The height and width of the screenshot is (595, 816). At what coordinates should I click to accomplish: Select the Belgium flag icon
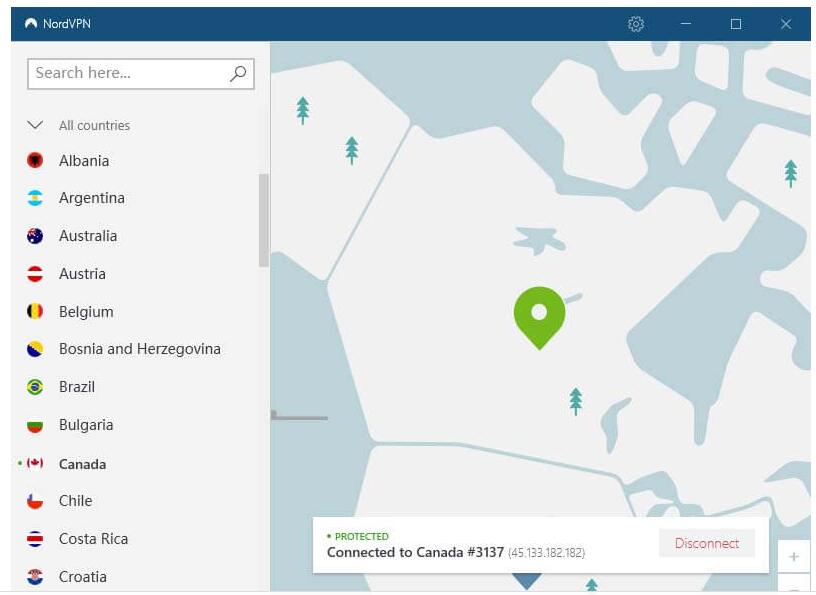[35, 311]
